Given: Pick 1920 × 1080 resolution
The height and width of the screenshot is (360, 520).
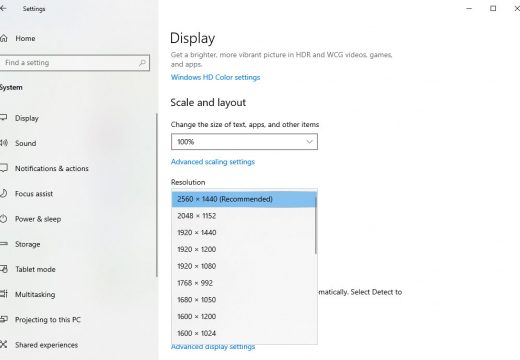Looking at the screenshot, I should (x=243, y=266).
